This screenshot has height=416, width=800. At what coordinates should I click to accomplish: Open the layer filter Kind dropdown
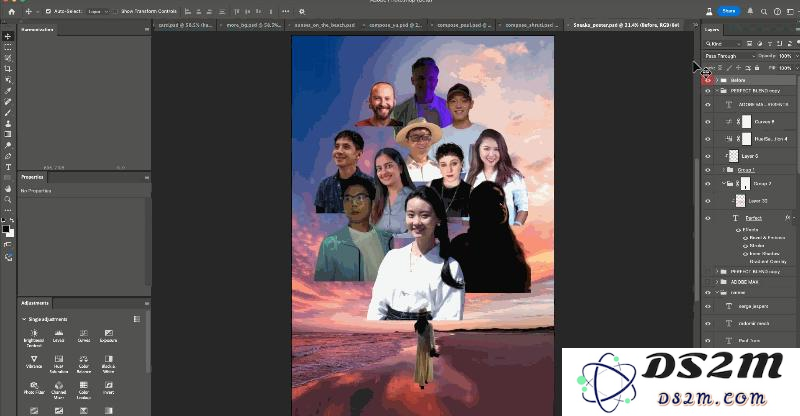(x=723, y=44)
